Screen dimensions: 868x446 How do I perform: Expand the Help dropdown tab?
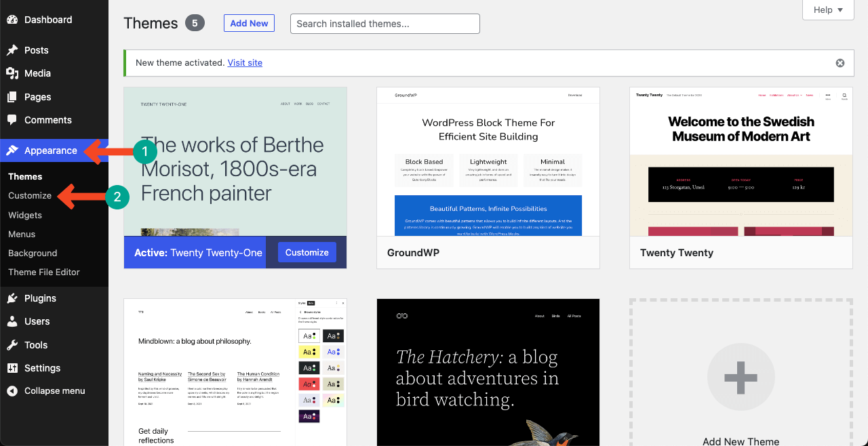pyautogui.click(x=828, y=10)
